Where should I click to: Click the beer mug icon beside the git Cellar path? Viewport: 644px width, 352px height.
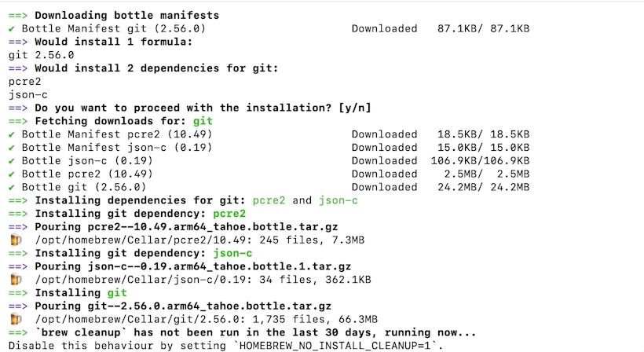click(16, 319)
